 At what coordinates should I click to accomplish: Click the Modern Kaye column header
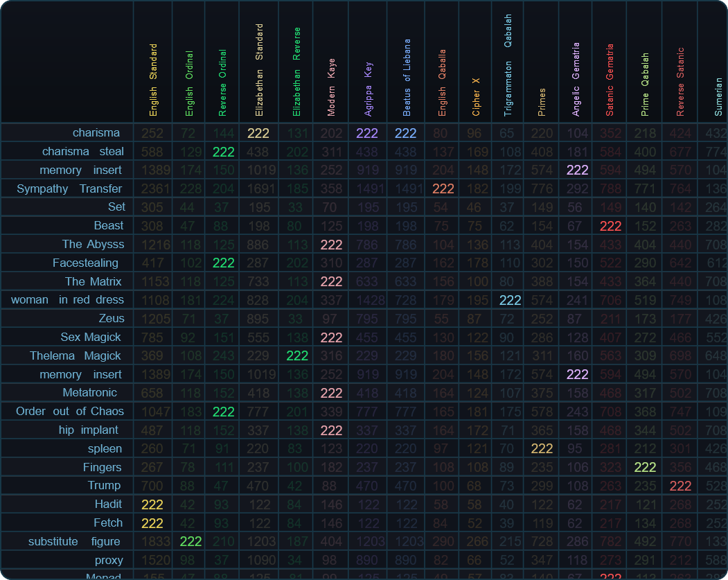click(x=331, y=87)
